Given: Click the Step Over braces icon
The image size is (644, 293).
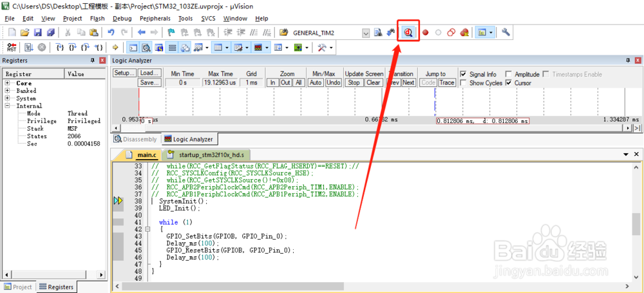Looking at the screenshot, I should [73, 48].
